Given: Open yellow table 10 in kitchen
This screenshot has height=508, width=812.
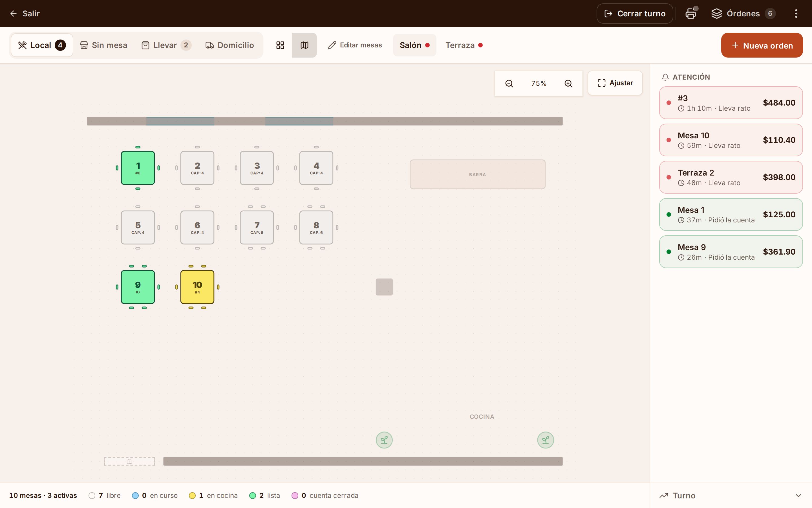Looking at the screenshot, I should pos(197,287).
